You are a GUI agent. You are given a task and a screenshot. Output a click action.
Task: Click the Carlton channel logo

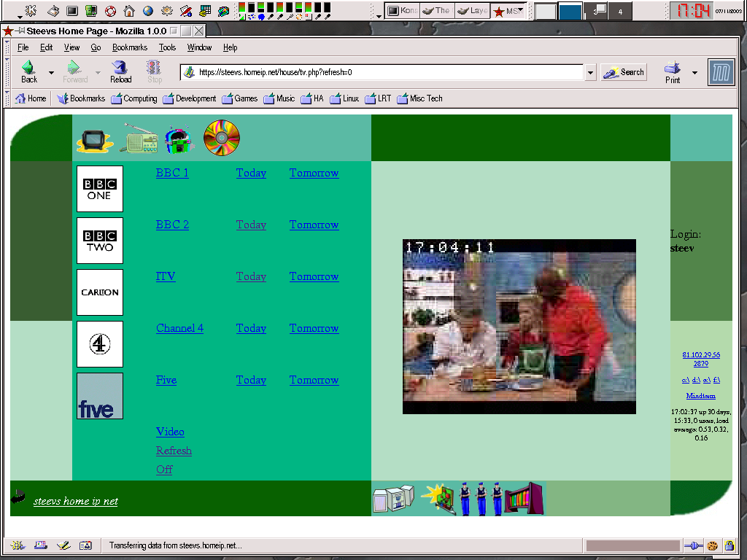[100, 292]
